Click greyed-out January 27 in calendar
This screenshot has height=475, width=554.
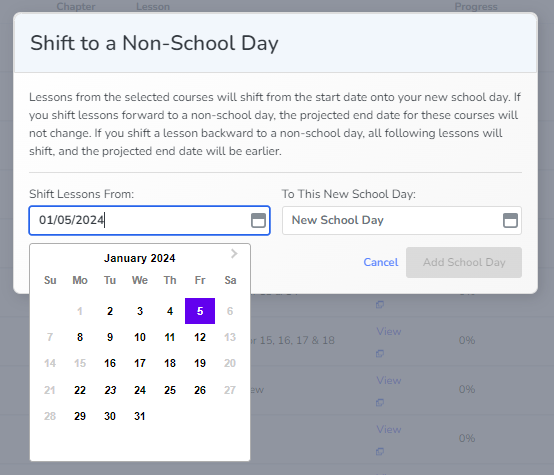230,390
